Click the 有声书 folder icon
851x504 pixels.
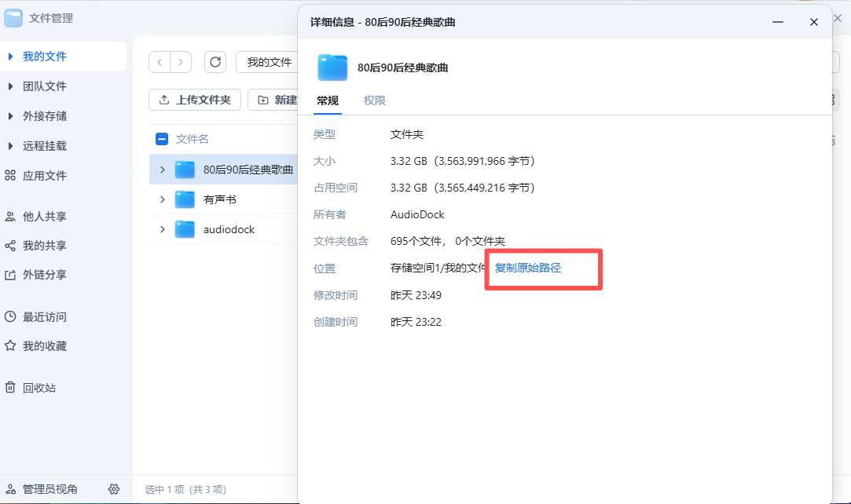[x=185, y=199]
